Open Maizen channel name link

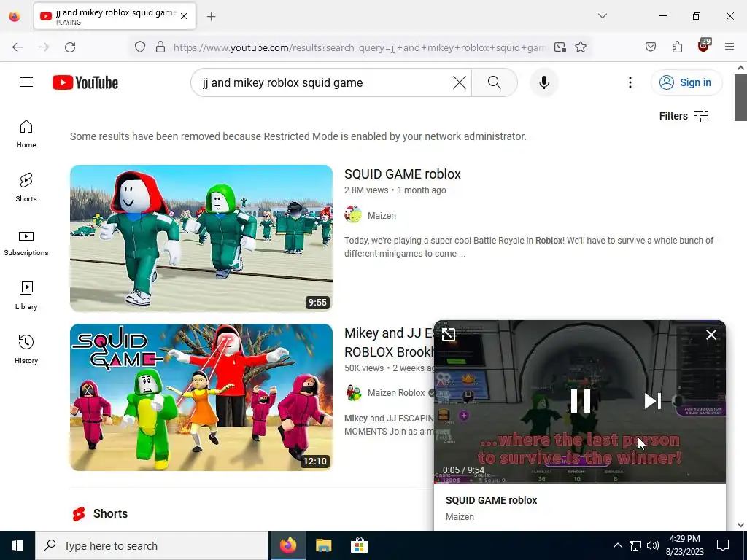tap(382, 216)
